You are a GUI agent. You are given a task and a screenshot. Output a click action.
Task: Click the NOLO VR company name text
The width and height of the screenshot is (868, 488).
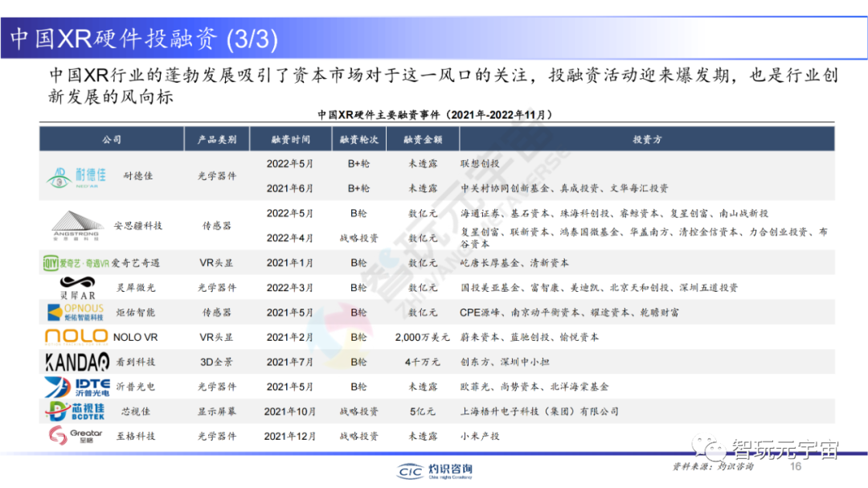pyautogui.click(x=136, y=337)
